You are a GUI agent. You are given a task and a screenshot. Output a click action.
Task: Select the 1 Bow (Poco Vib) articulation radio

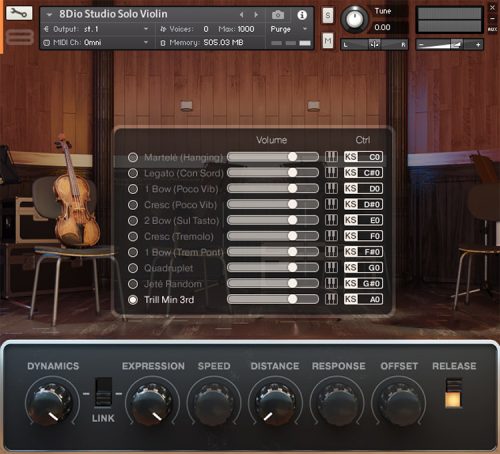[133, 189]
